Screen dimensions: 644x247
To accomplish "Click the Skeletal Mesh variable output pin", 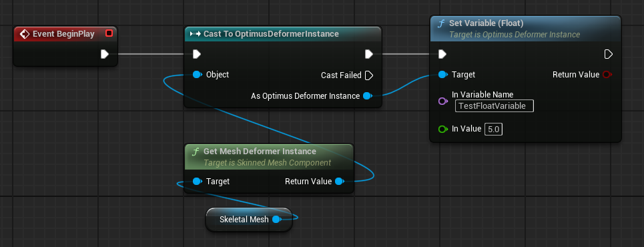I will click(277, 220).
